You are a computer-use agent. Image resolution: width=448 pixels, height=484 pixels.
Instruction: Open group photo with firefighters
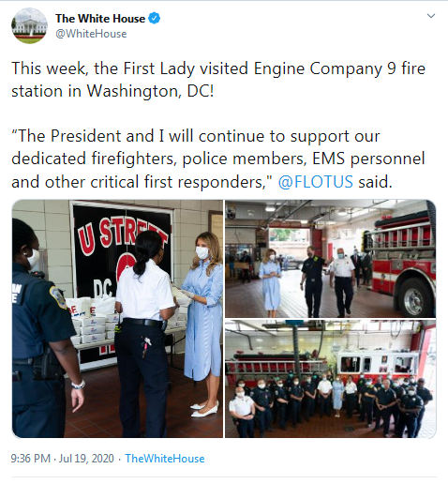click(x=330, y=379)
